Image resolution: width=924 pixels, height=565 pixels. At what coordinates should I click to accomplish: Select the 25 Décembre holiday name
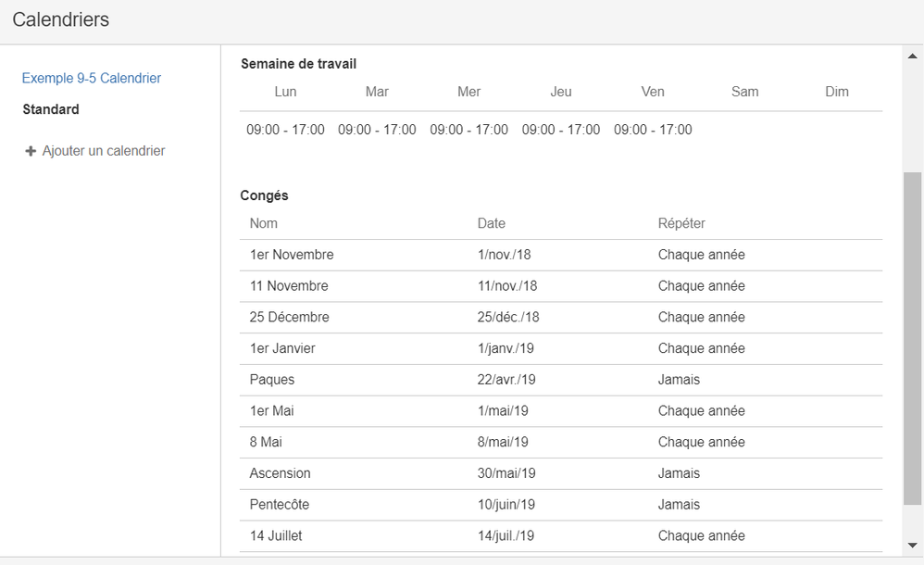click(x=290, y=318)
